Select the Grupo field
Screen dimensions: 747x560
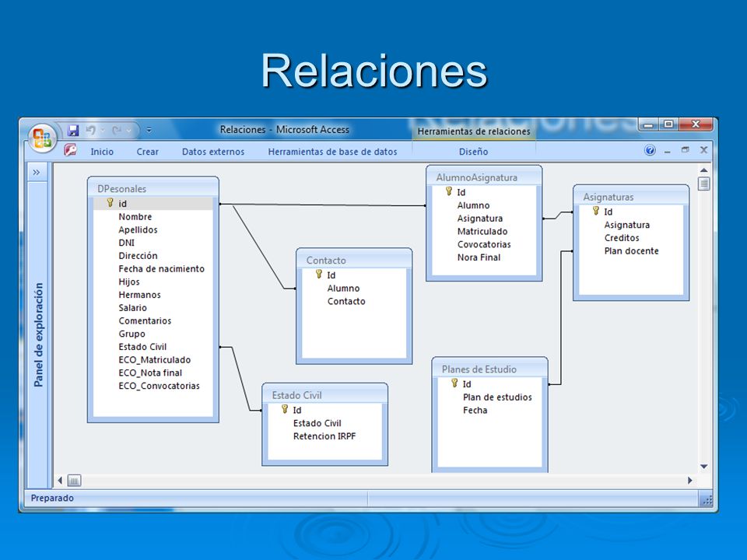[x=132, y=334]
